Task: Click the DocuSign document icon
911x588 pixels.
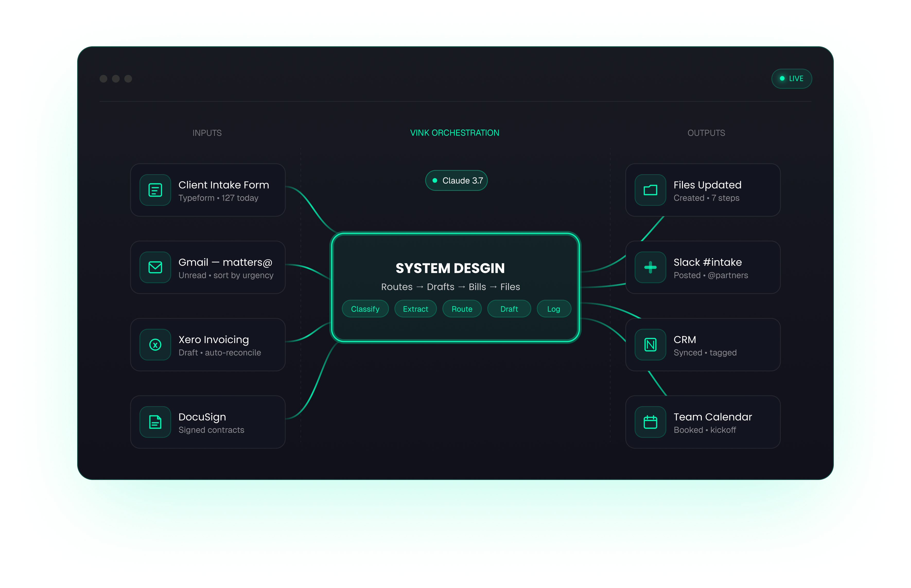Action: [155, 422]
